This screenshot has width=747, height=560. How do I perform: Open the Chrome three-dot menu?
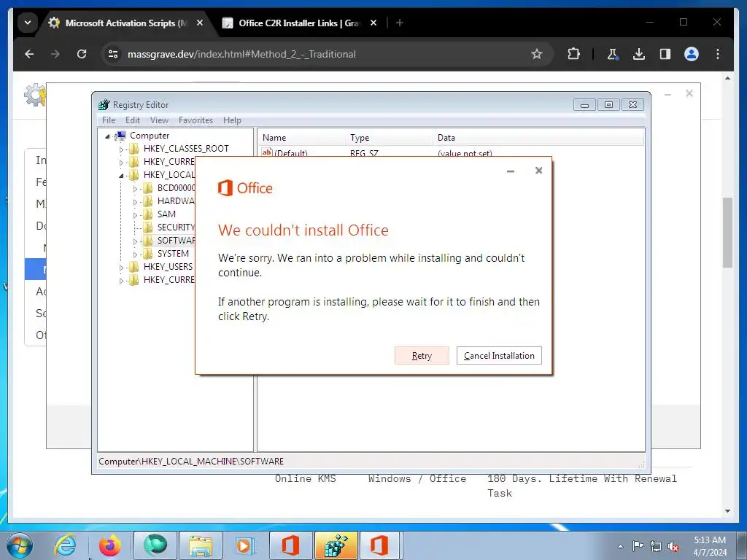pos(718,54)
